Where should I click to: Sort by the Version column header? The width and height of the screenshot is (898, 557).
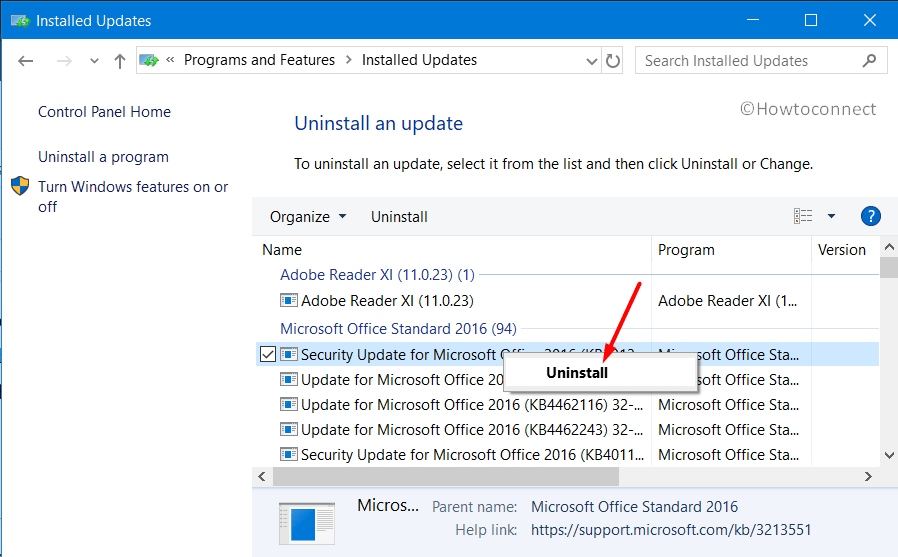pyautogui.click(x=841, y=250)
